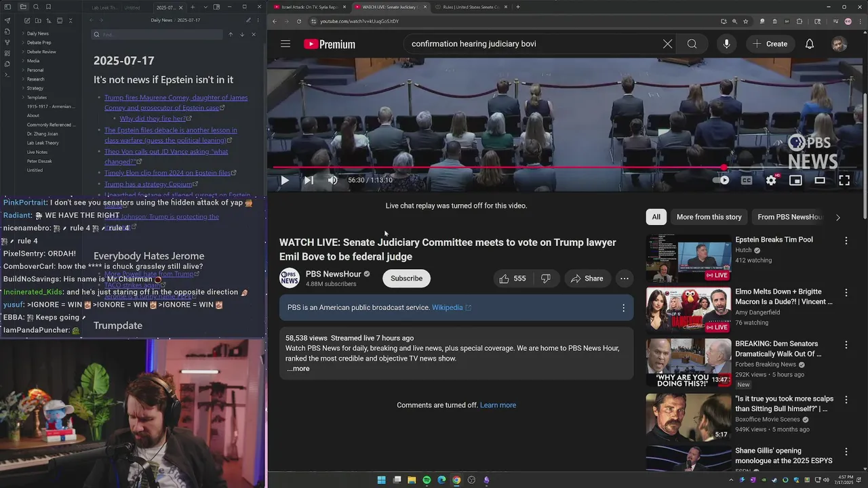Go to next find match in Obsidian
Screen dimensions: 868x488
pos(242,35)
